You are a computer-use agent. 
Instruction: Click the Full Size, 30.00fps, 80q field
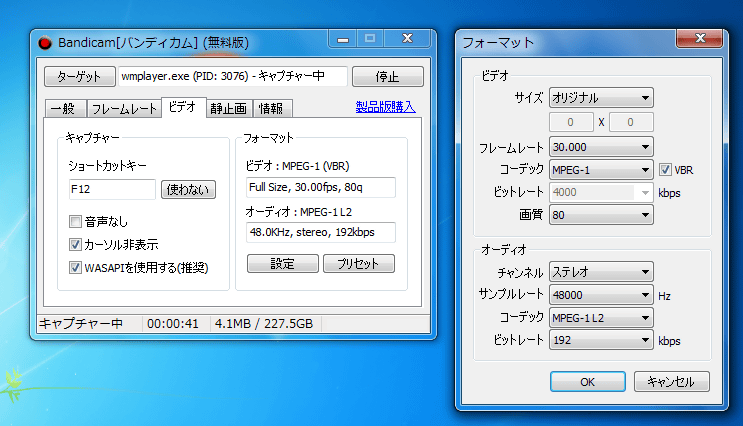pyautogui.click(x=321, y=187)
